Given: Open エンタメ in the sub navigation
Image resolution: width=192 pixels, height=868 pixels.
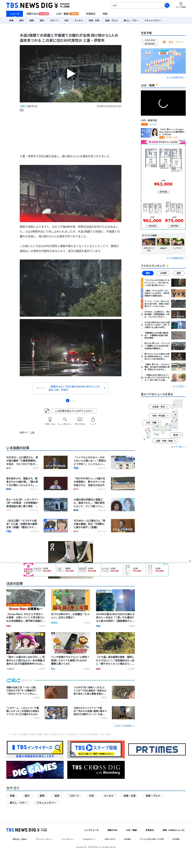Looking at the screenshot, I should point(79,21).
